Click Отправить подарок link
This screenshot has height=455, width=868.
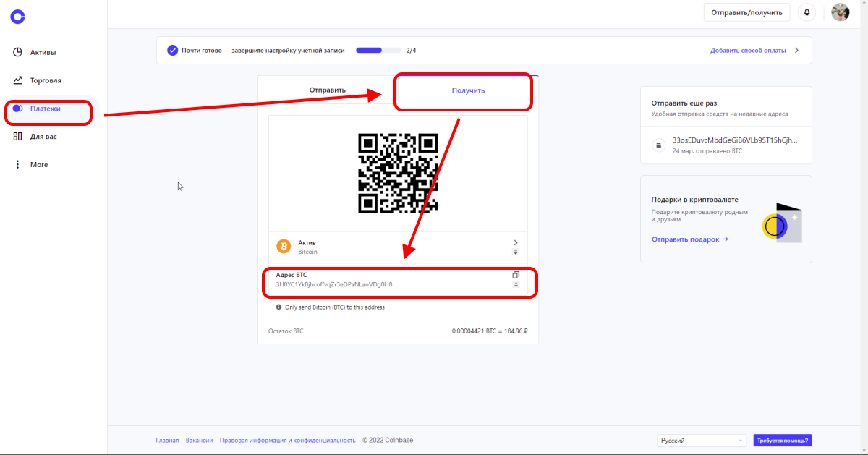[x=689, y=239]
